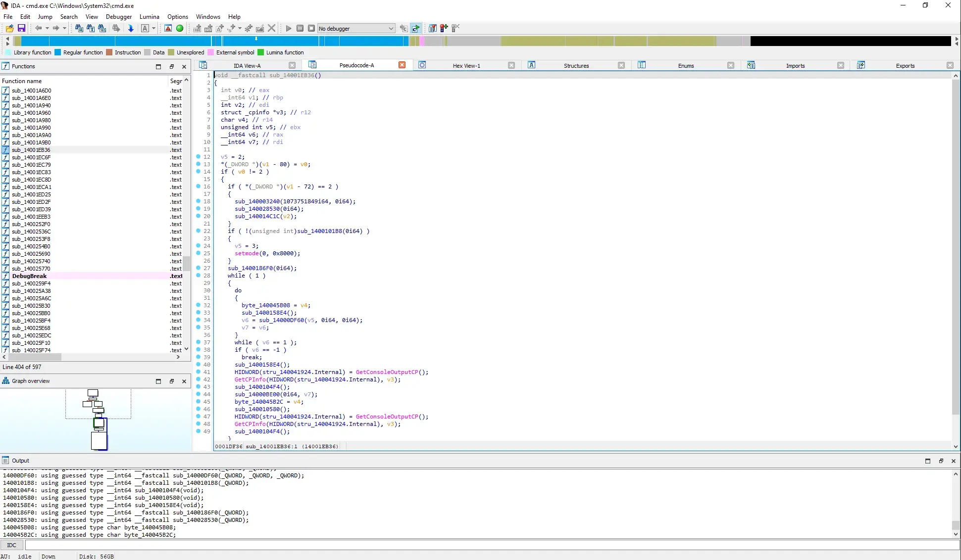The width and height of the screenshot is (961, 560).
Task: Toggle breakpoint dot on pseudocode line 18
Action: (198, 201)
